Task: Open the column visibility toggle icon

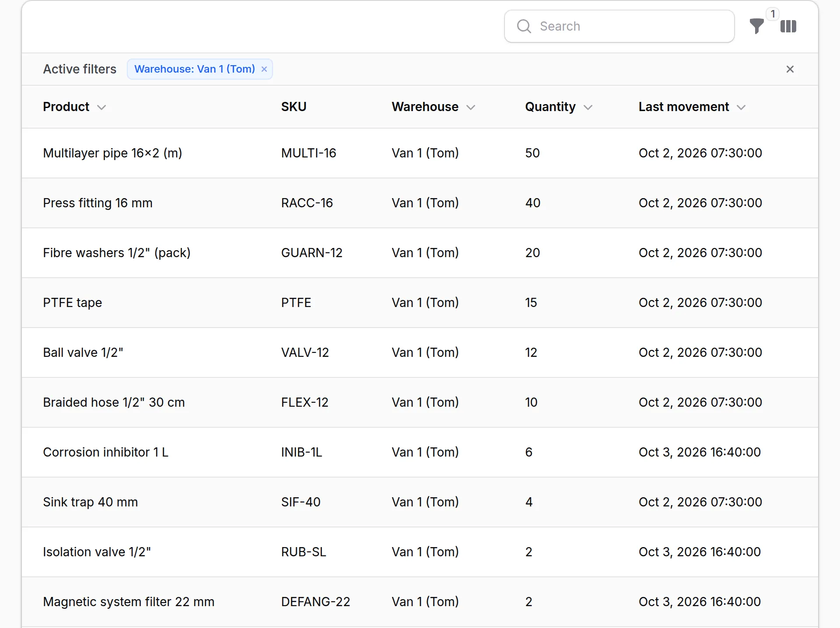Action: coord(788,26)
